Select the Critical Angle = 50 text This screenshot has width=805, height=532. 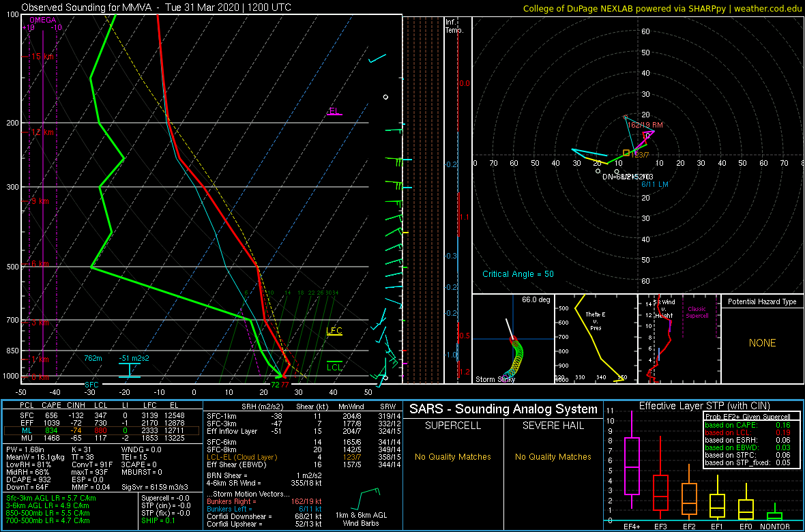click(518, 274)
